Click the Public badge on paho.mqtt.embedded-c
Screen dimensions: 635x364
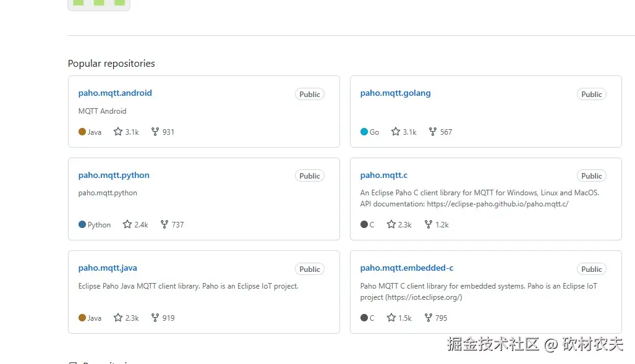click(591, 269)
